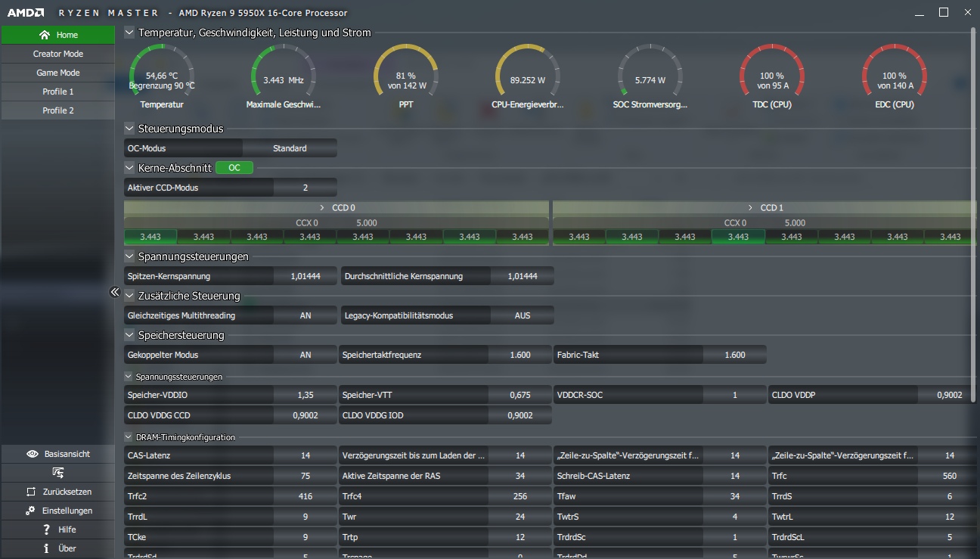Screen dimensions: 980x559
Task: Switch to Game Mode
Action: coord(57,73)
